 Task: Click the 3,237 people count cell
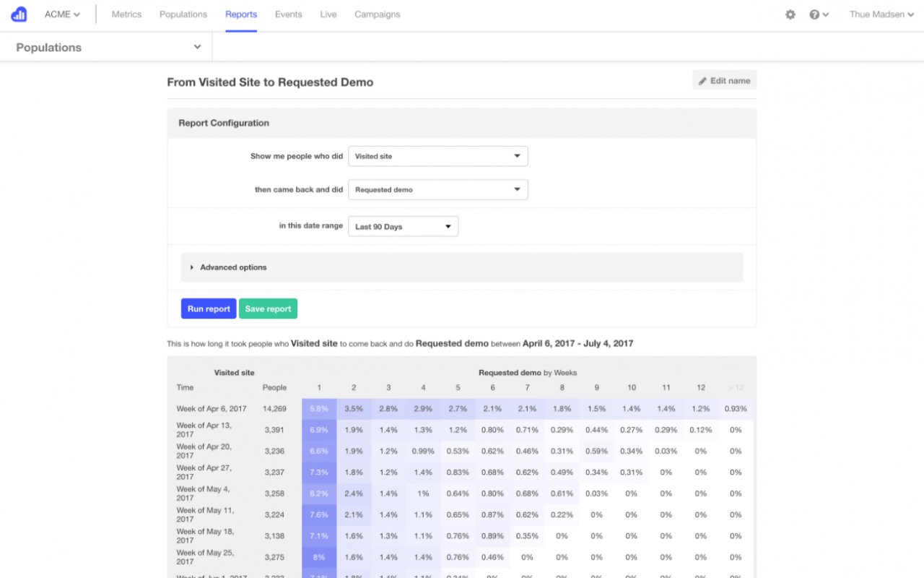274,473
